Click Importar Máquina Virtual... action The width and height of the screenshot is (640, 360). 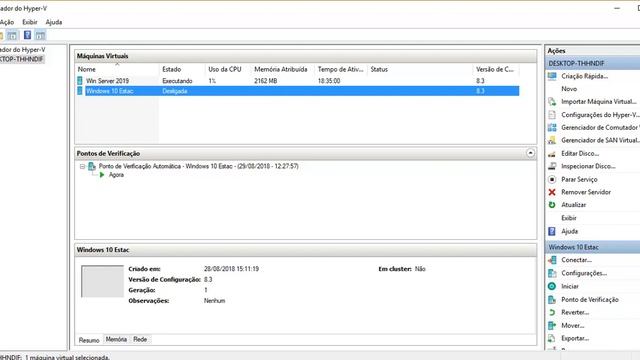coord(599,102)
